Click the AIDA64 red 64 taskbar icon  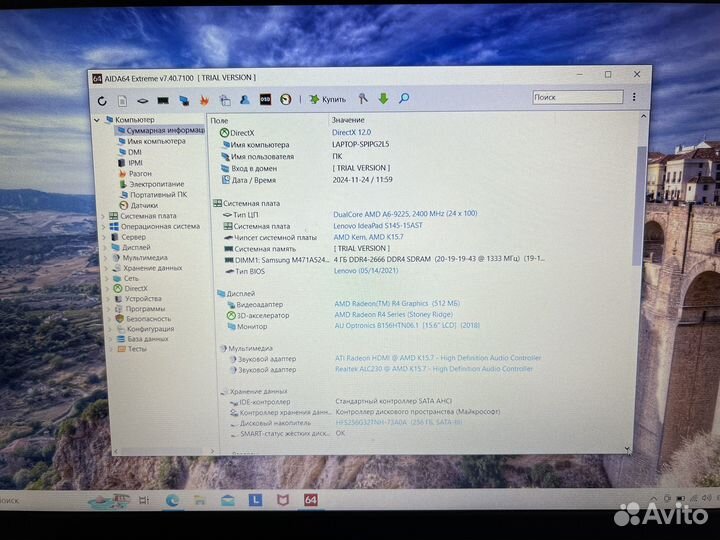tap(311, 500)
